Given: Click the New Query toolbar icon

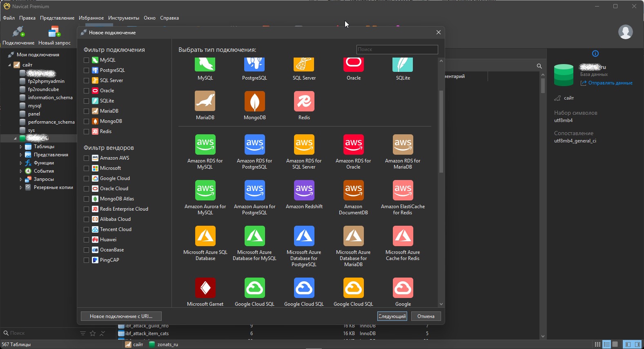Looking at the screenshot, I should point(54,32).
